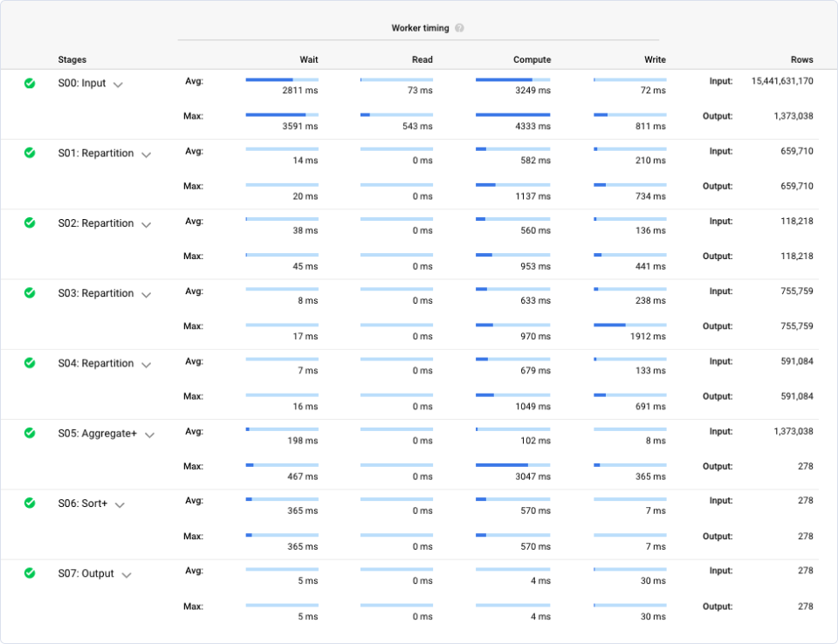Viewport: 838px width, 644px height.
Task: Click green checkmark next to S05: Aggregate+
Action: click(x=30, y=433)
